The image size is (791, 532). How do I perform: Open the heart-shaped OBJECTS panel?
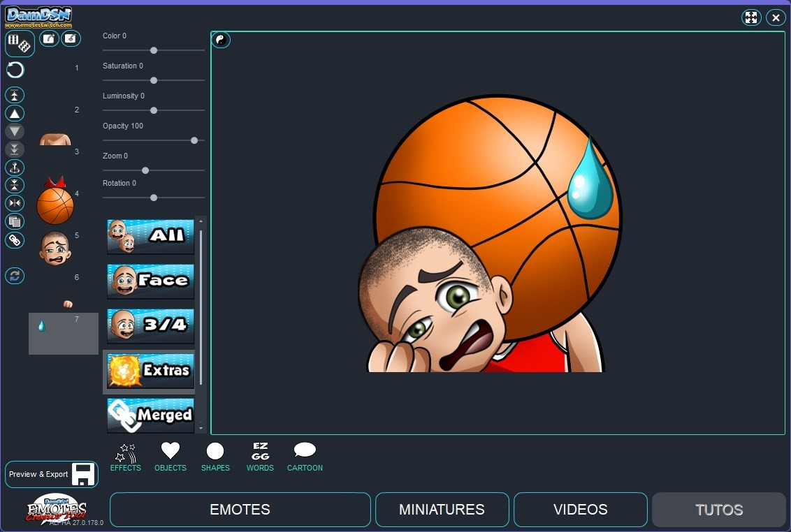point(170,456)
